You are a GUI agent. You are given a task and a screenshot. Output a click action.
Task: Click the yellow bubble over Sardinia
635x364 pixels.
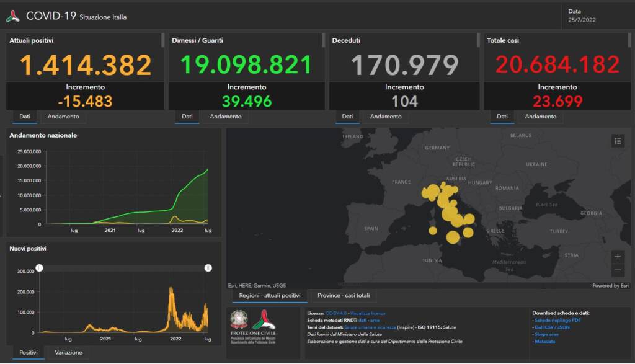click(433, 231)
